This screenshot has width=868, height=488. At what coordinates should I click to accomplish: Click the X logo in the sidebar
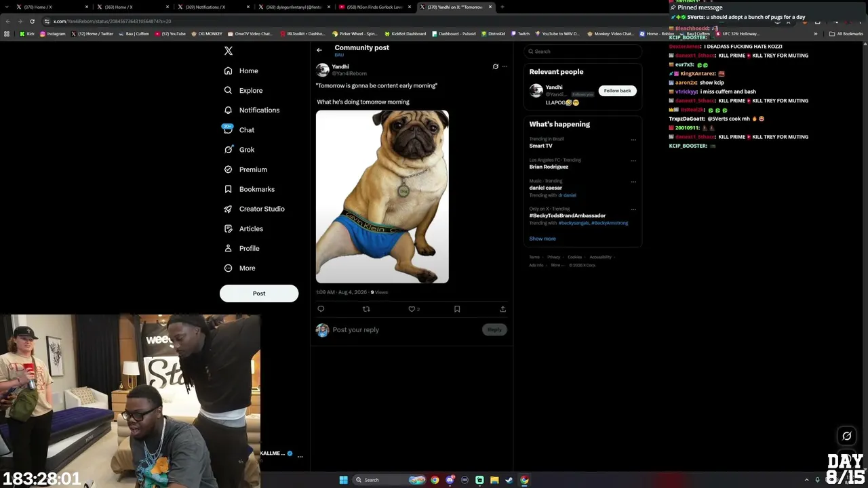[x=229, y=51]
